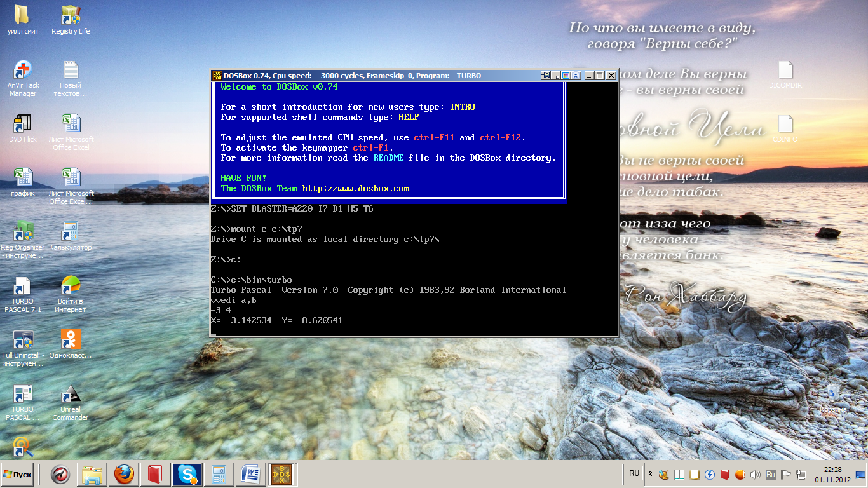
Task: Click the 'vvedi a,b' prompt line
Action: pyautogui.click(x=233, y=301)
